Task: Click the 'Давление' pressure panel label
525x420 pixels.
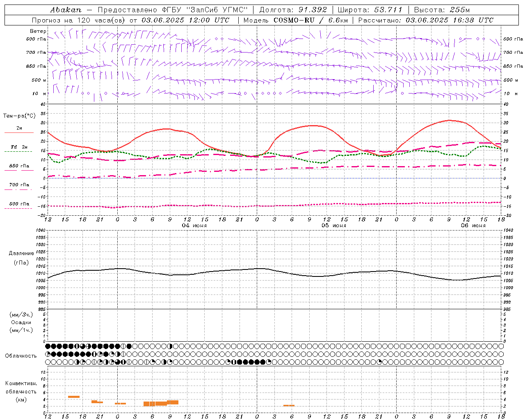Action: 21,253
